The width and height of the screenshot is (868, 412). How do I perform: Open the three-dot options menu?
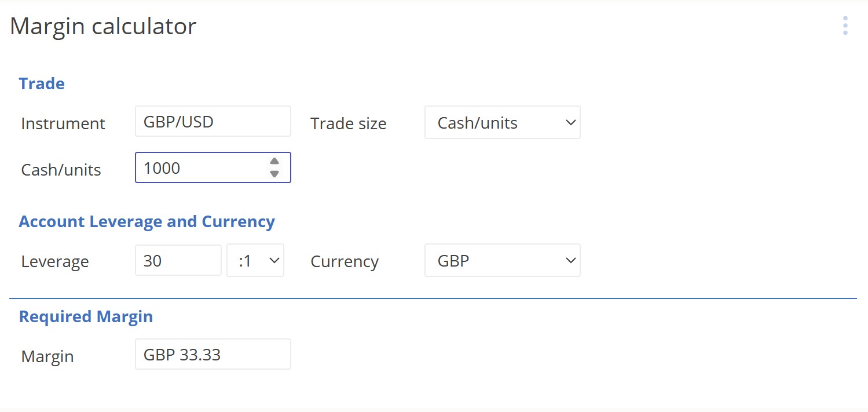click(845, 25)
